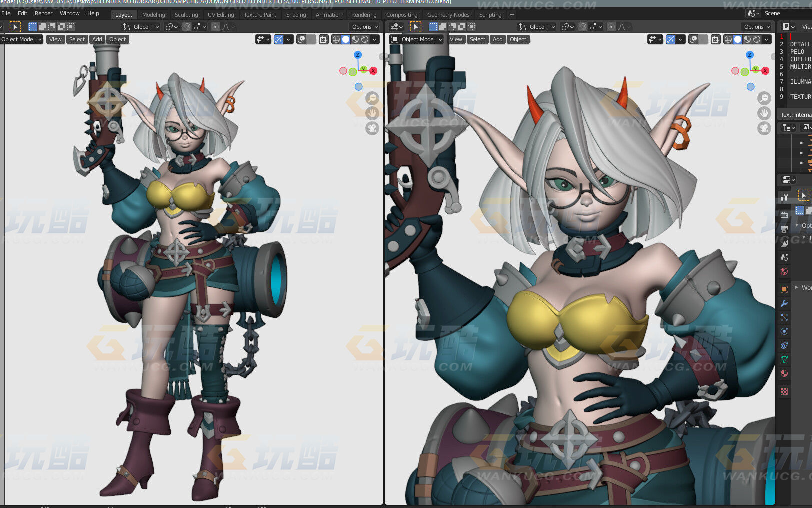Toggle proportional editing in left viewport
The image size is (812, 508).
[x=215, y=27]
